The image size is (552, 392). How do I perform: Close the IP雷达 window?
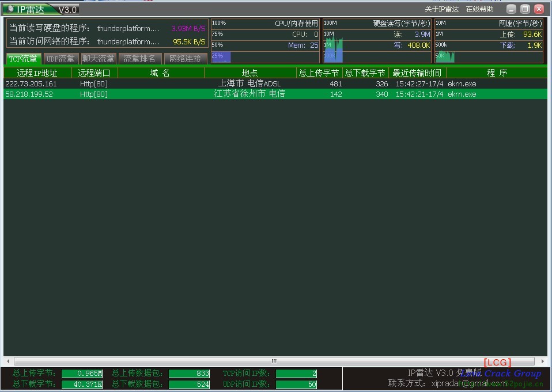pos(539,9)
